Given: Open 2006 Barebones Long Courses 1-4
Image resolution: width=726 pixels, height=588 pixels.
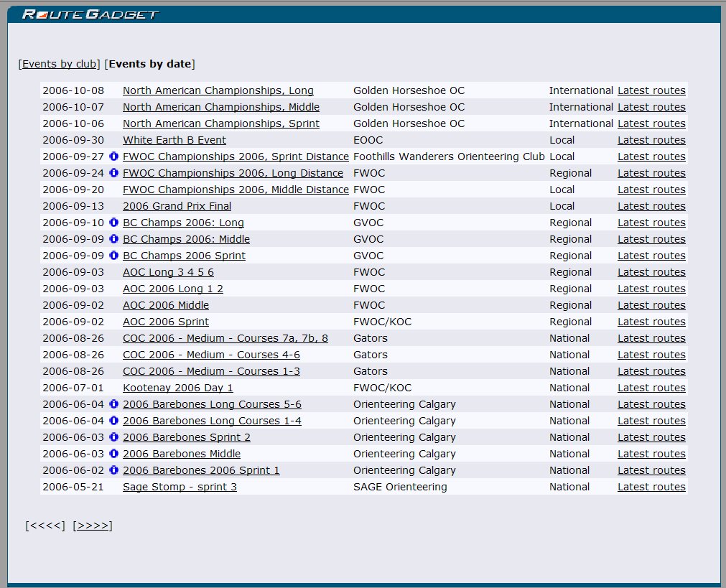Looking at the screenshot, I should [x=212, y=421].
